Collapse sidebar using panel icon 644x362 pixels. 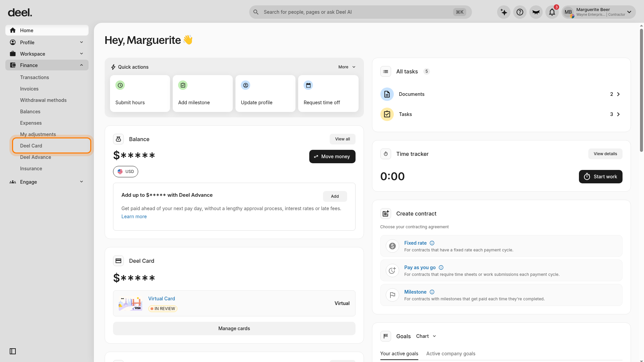tap(13, 351)
